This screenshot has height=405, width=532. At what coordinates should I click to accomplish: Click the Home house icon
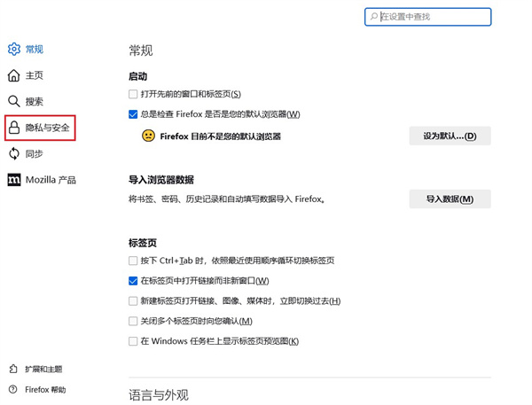[x=14, y=75]
